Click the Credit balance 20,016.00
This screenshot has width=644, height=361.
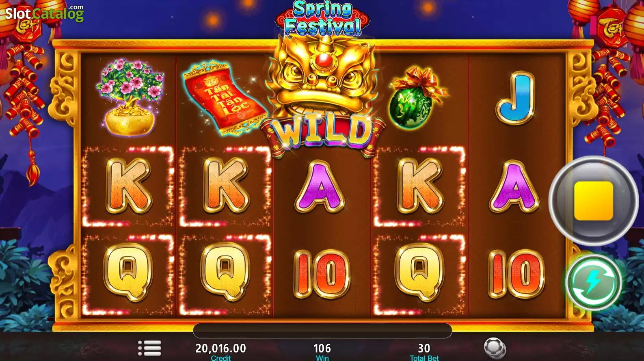click(x=220, y=348)
